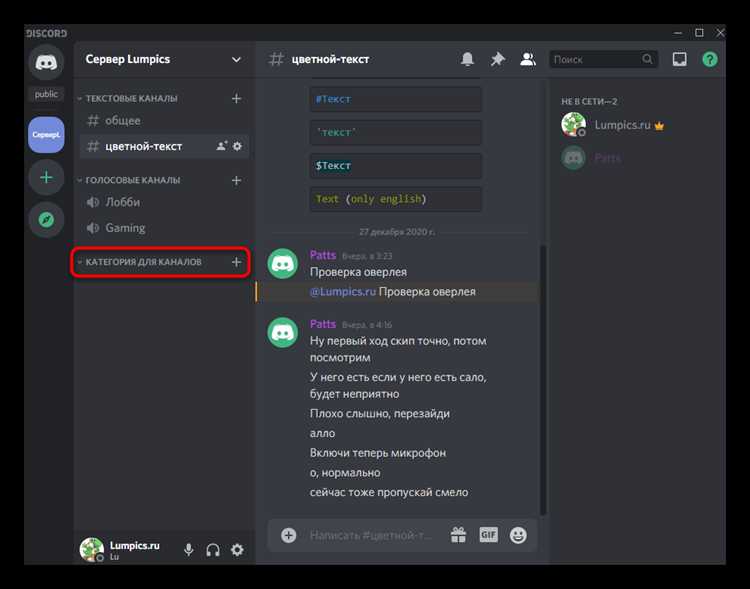750x589 pixels.
Task: Open Patts in the member list
Action: point(636,158)
